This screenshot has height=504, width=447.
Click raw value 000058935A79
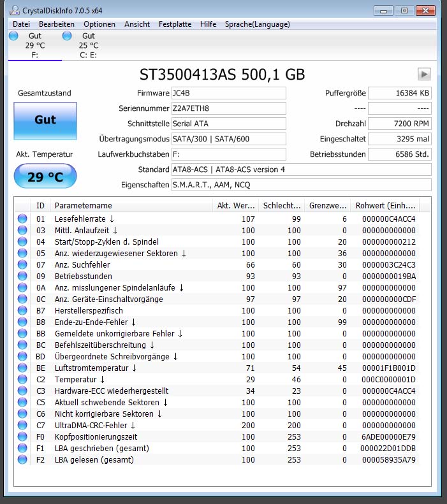[x=388, y=459]
